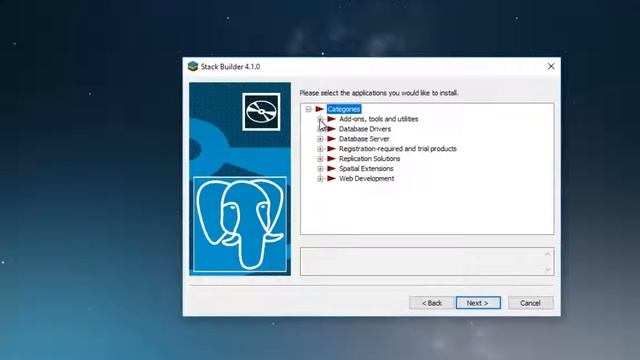The width and height of the screenshot is (640, 360).
Task: Select 'Add-ons, tools and utilities' row
Action: (378, 119)
